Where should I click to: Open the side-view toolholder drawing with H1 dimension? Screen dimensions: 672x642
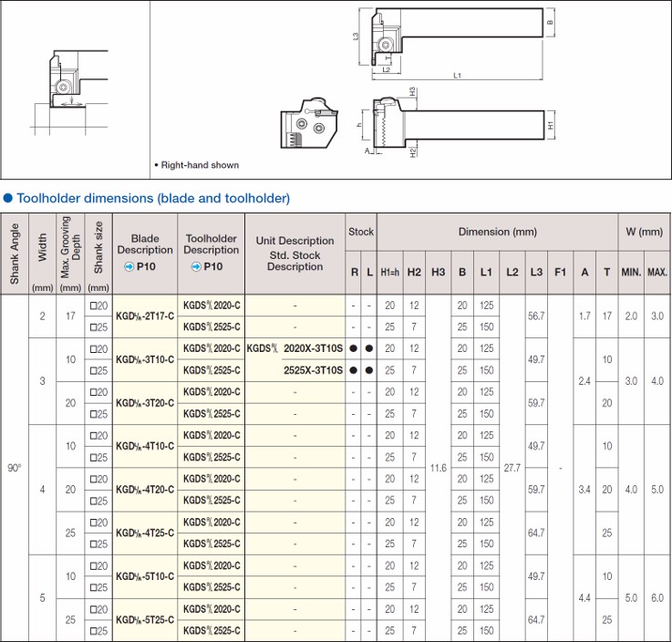pos(459,123)
